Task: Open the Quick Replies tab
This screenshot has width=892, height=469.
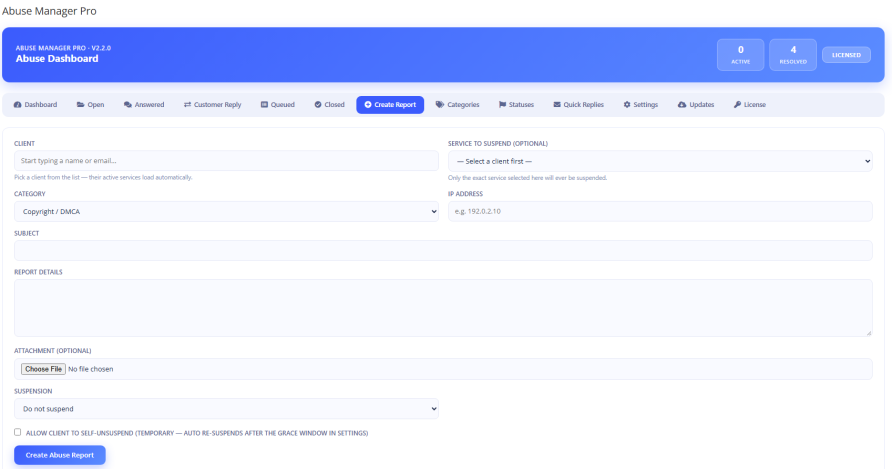Action: [x=579, y=105]
